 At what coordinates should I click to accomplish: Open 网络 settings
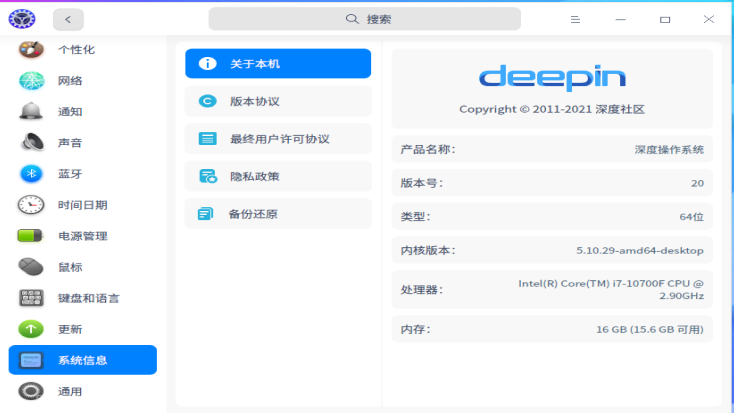click(83, 81)
